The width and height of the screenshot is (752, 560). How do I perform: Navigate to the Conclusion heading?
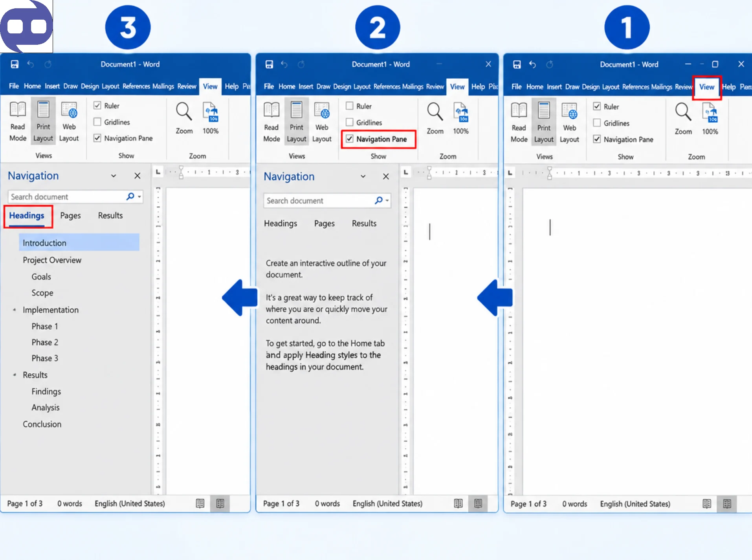(x=42, y=424)
